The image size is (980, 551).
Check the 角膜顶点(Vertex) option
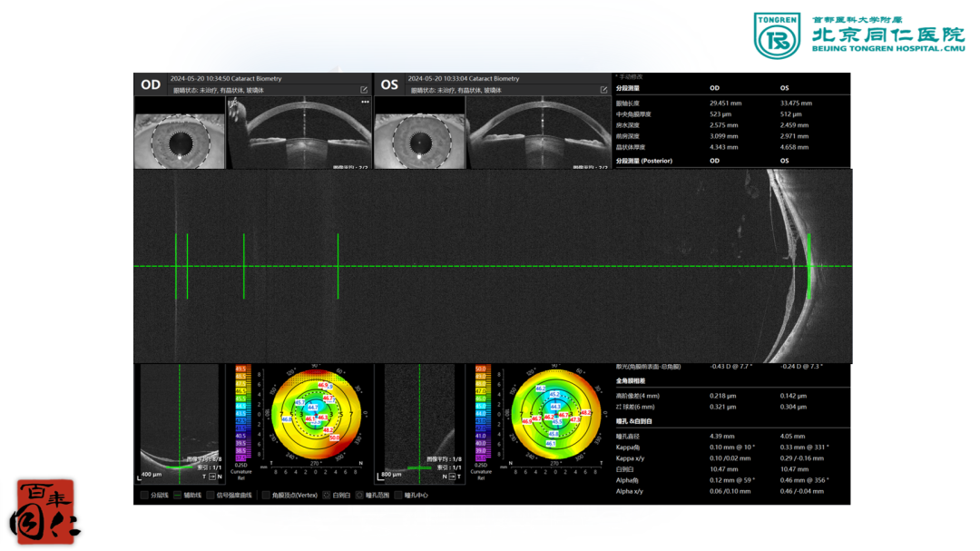tap(266, 496)
